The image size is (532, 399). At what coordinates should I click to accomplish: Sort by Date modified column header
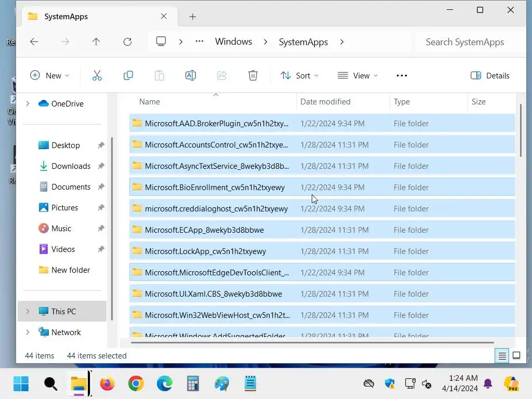pos(325,101)
